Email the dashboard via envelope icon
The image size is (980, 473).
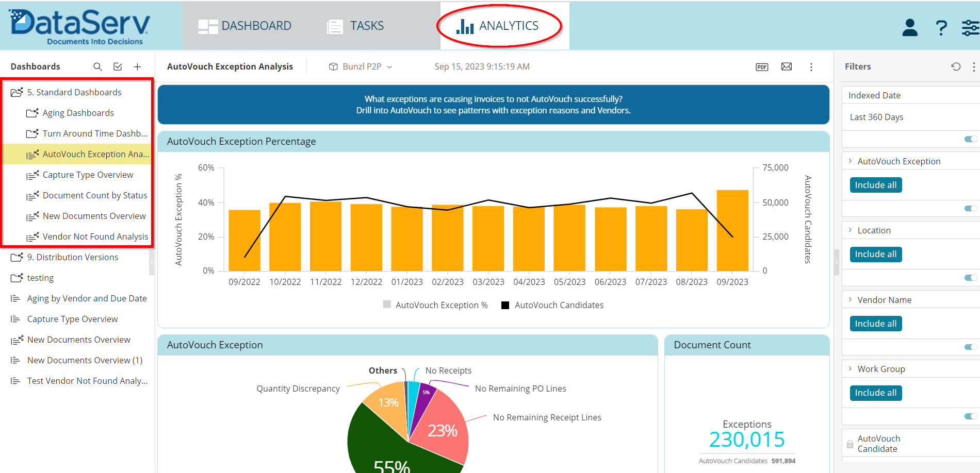[787, 66]
